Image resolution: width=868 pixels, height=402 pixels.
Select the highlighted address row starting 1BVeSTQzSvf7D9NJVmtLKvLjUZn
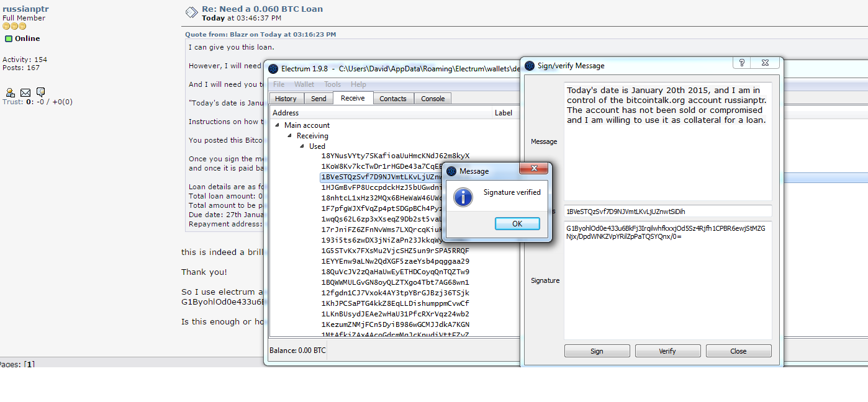click(381, 177)
